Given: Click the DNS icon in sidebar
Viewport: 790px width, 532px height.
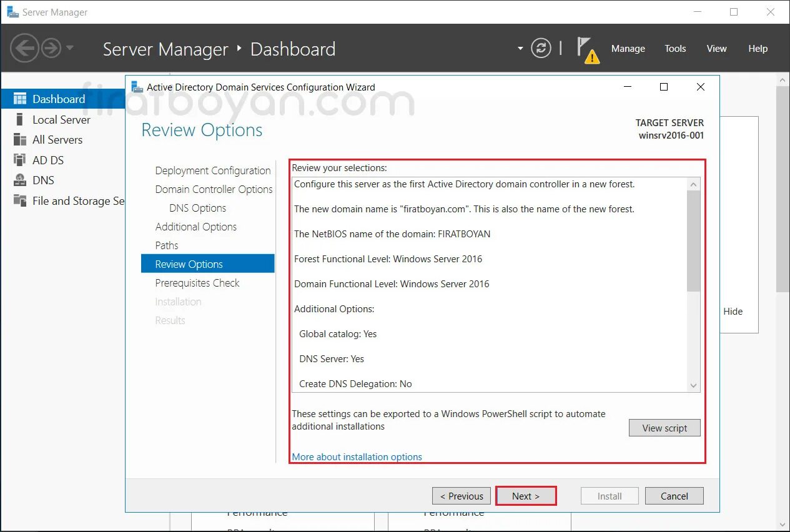Looking at the screenshot, I should tap(20, 180).
